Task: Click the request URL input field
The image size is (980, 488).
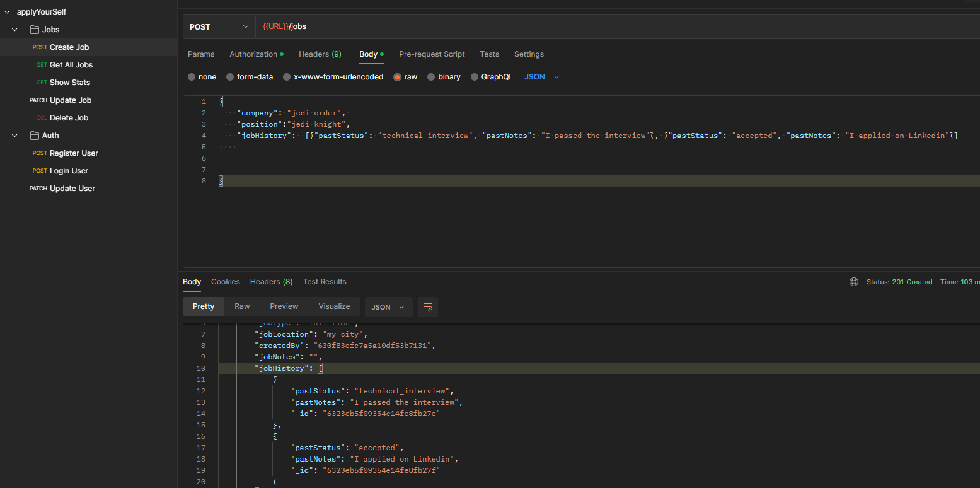Action: 618,26
